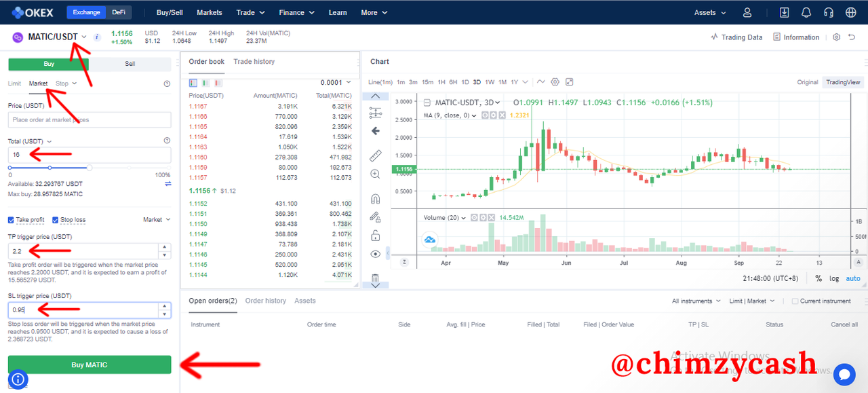Toggle log scale on chart
The image size is (868, 393).
833,278
